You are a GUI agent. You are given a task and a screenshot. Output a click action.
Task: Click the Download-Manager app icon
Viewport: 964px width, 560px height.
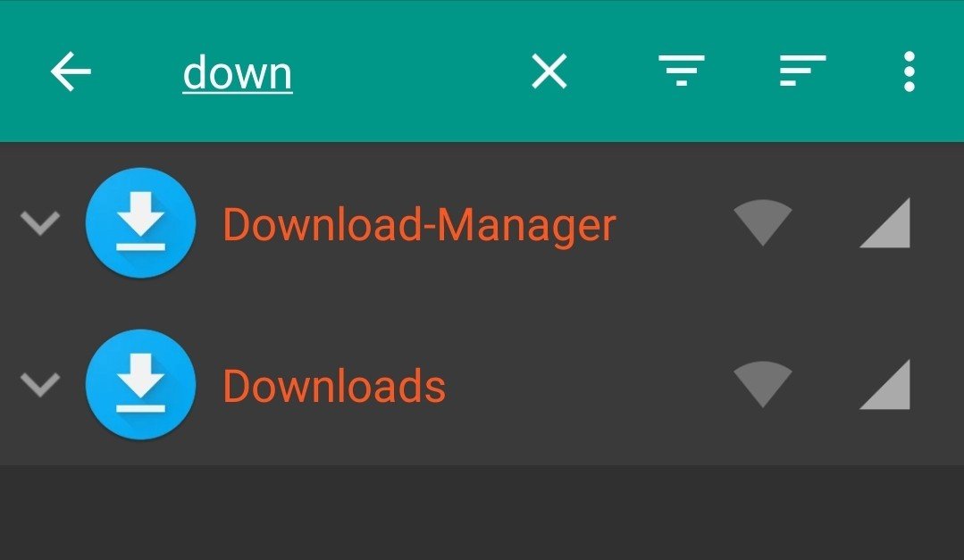[141, 222]
